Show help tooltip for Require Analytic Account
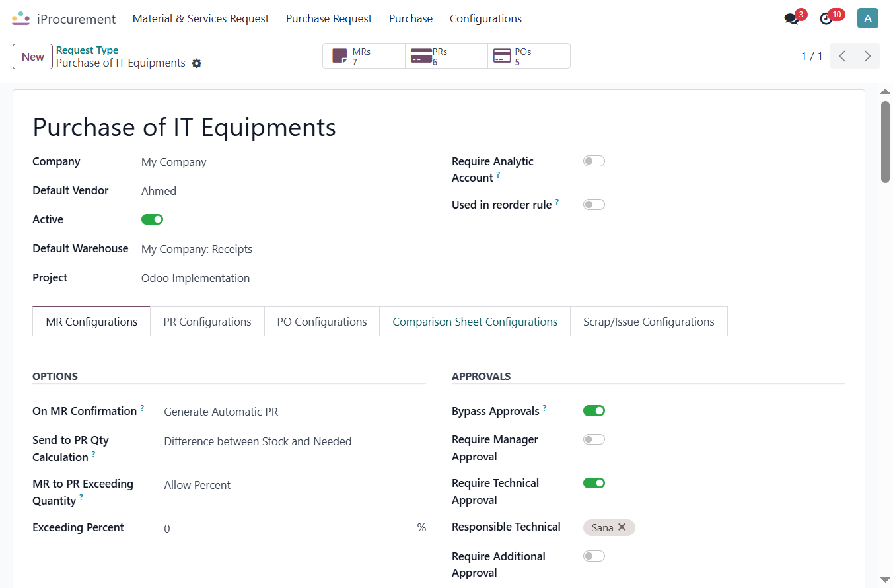The image size is (893, 588). click(498, 175)
